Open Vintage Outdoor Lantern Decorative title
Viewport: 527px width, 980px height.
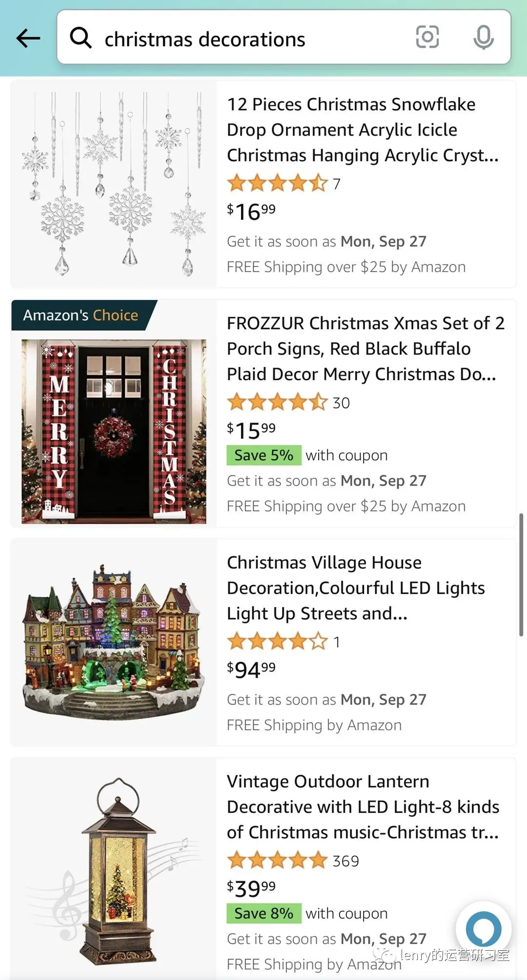(x=363, y=807)
